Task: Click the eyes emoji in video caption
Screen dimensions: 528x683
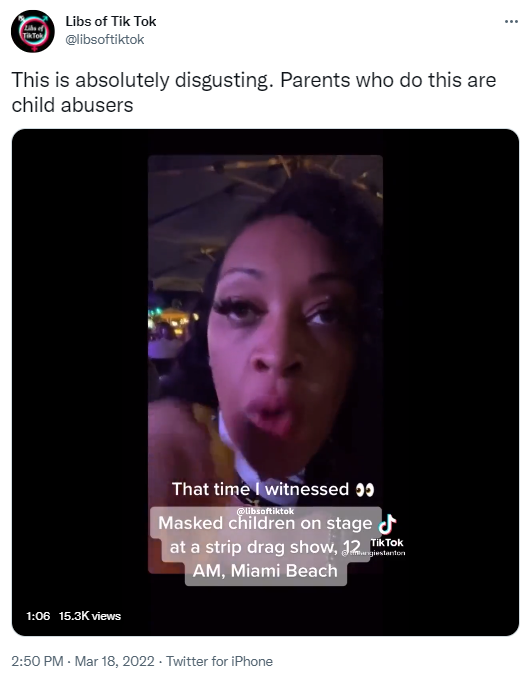Action: coord(365,490)
